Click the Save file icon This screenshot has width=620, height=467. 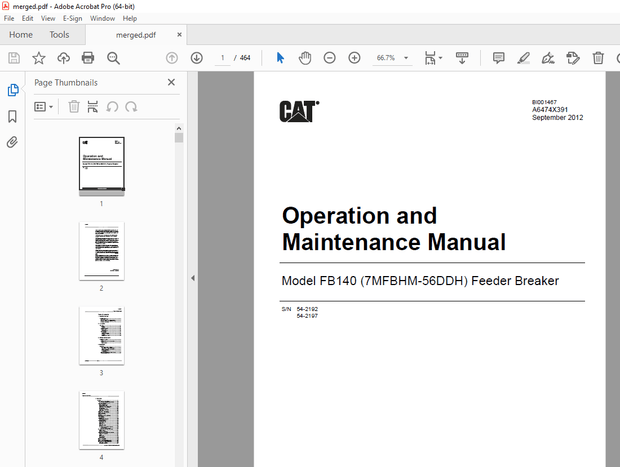(14, 58)
